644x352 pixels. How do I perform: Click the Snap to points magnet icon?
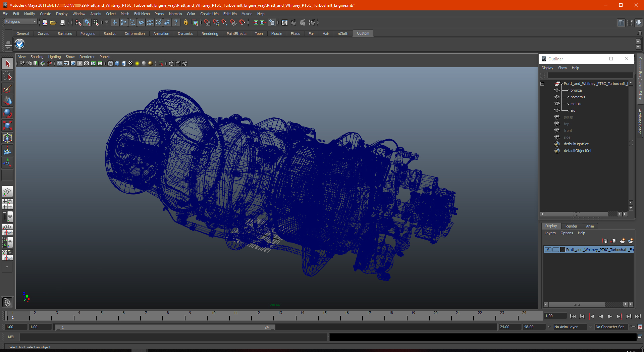[x=224, y=22]
